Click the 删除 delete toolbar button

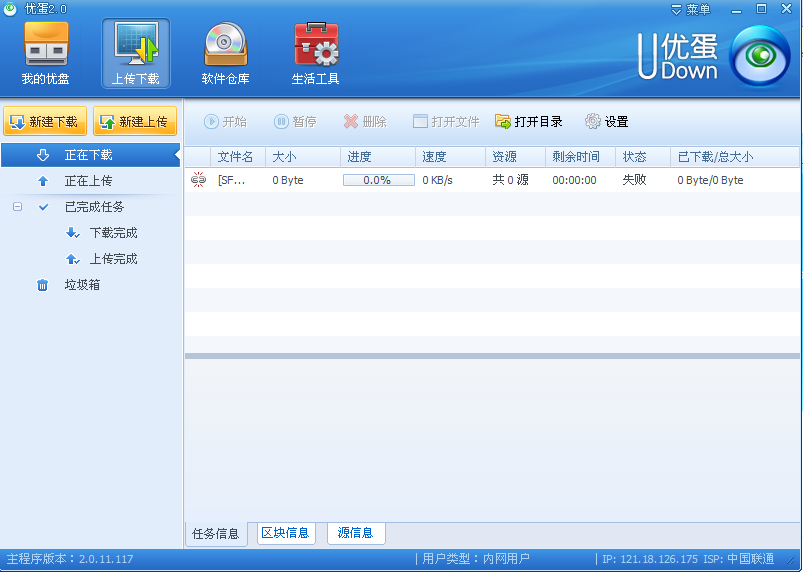(x=365, y=122)
